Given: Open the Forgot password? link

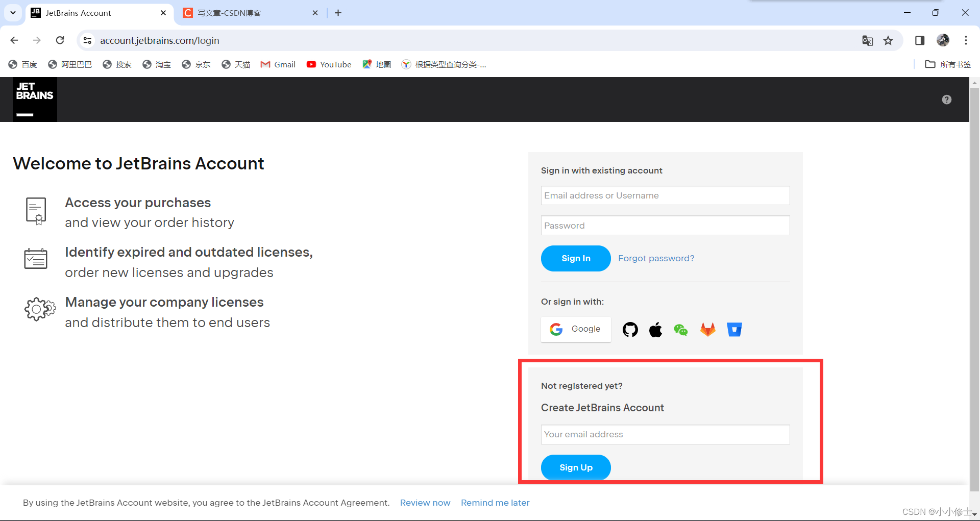Looking at the screenshot, I should pos(656,258).
